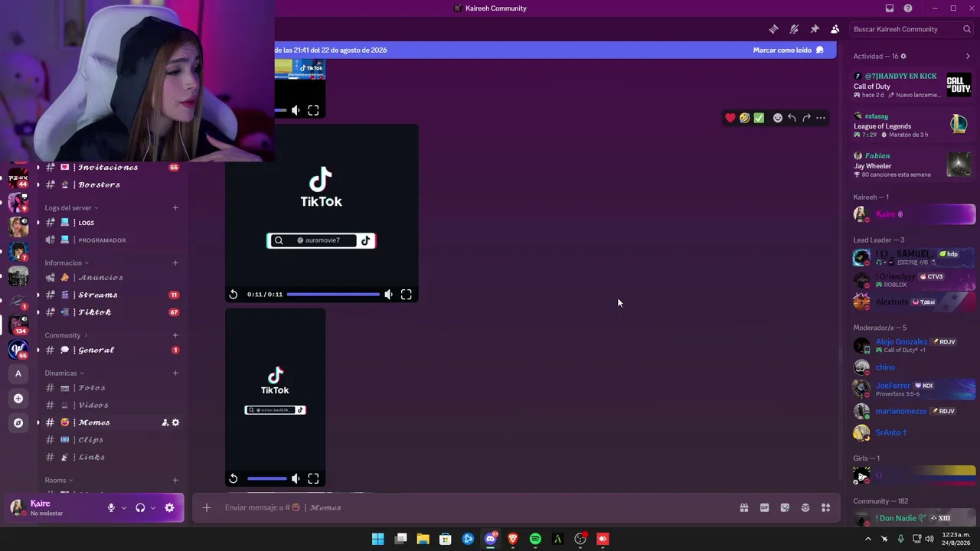This screenshot has height=551, width=980.
Task: Add a server
Action: tap(18, 399)
